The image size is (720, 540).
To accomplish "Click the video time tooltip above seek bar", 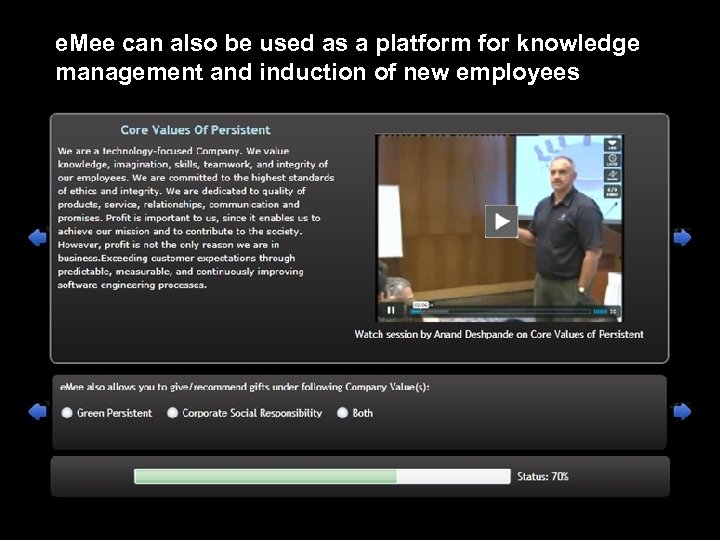I will [x=421, y=305].
